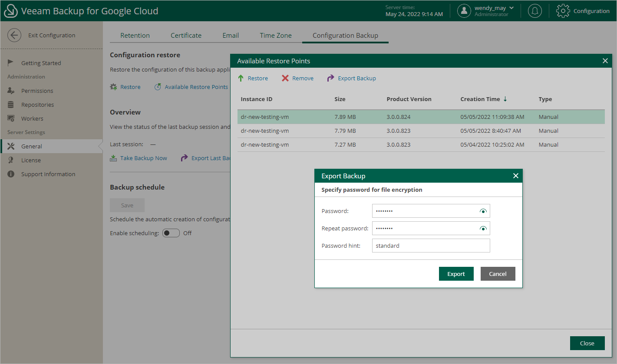Sort by the Type column header
This screenshot has height=364, width=617.
pyautogui.click(x=545, y=99)
